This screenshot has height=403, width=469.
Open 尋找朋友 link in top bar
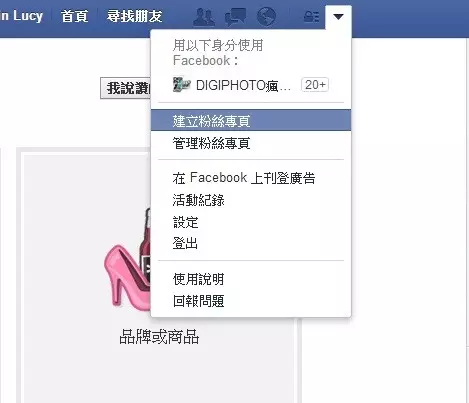(134, 16)
